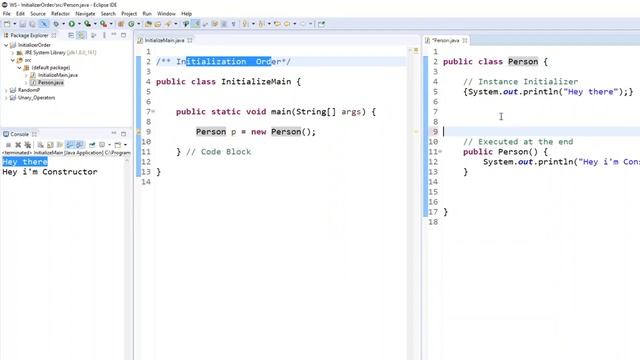Open the Package Explorer View Menu
640x360 pixels.
(104, 35)
